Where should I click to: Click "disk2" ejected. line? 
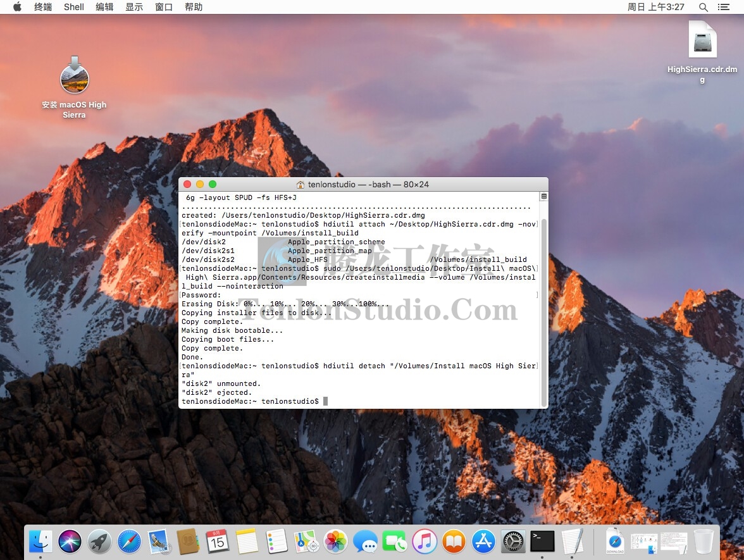point(217,392)
